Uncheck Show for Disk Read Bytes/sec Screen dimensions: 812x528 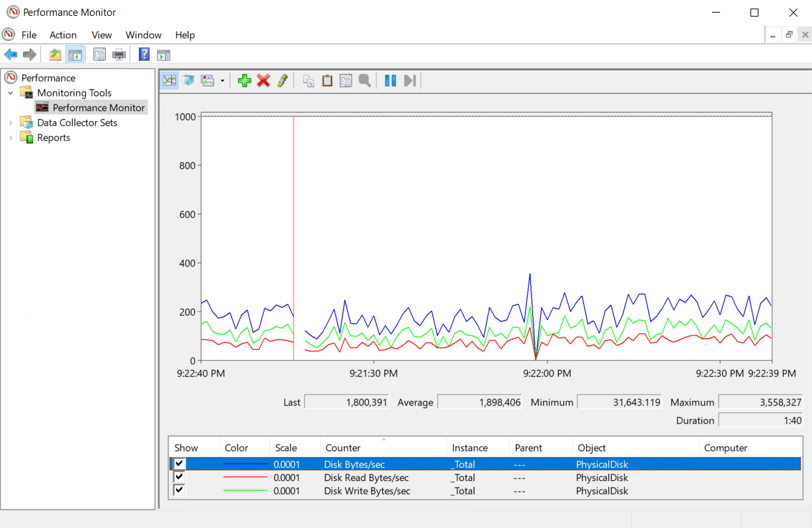[179, 477]
